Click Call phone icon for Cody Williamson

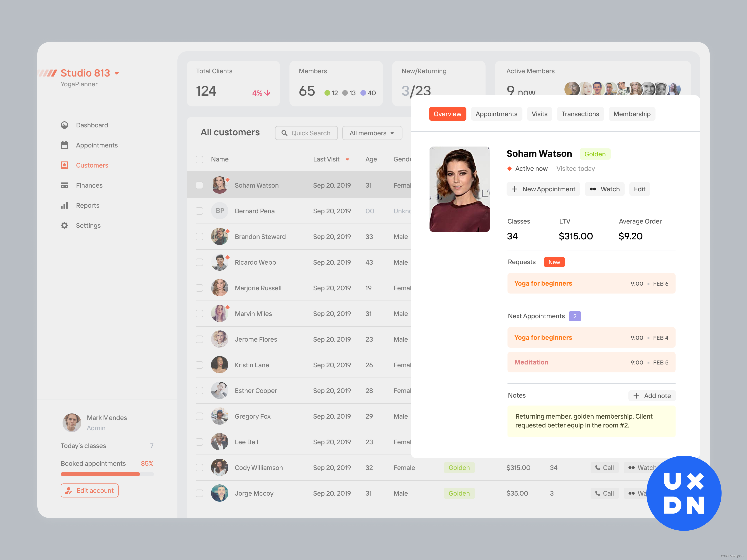click(x=598, y=468)
